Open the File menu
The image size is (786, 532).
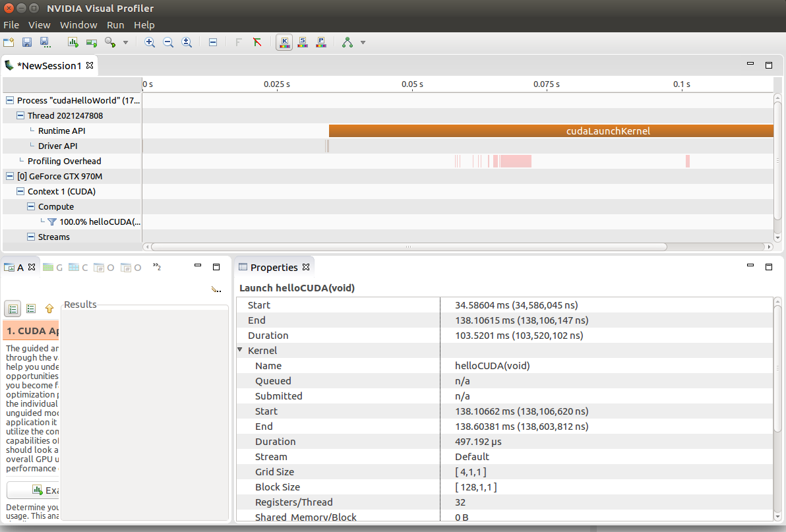[x=11, y=25]
